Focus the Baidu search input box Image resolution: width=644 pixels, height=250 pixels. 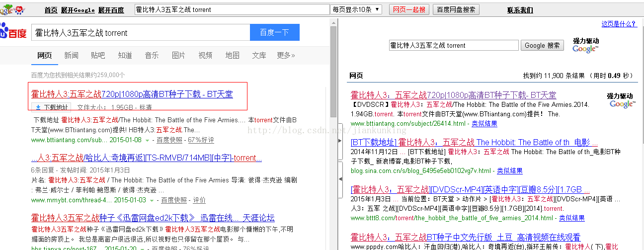tap(141, 32)
